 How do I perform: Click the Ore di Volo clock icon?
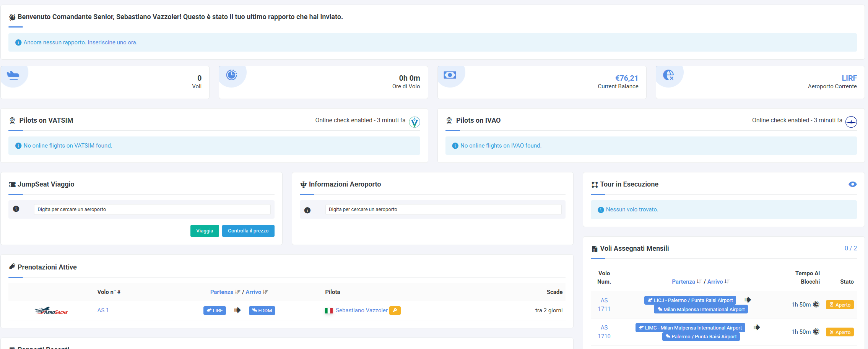(231, 75)
